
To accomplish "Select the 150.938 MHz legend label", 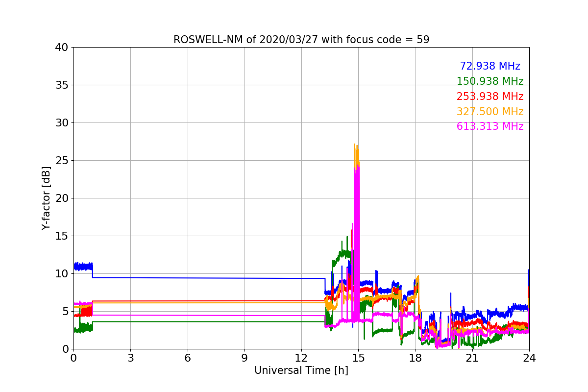I will click(x=490, y=81).
